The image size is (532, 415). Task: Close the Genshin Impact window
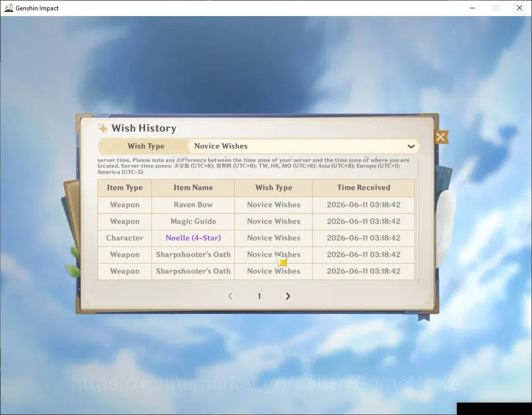point(520,8)
